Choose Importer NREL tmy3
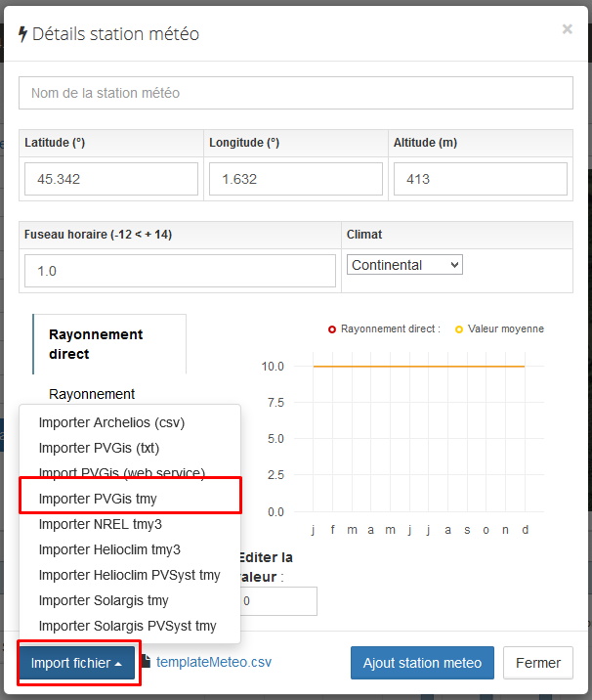This screenshot has width=592, height=700. (x=130, y=524)
